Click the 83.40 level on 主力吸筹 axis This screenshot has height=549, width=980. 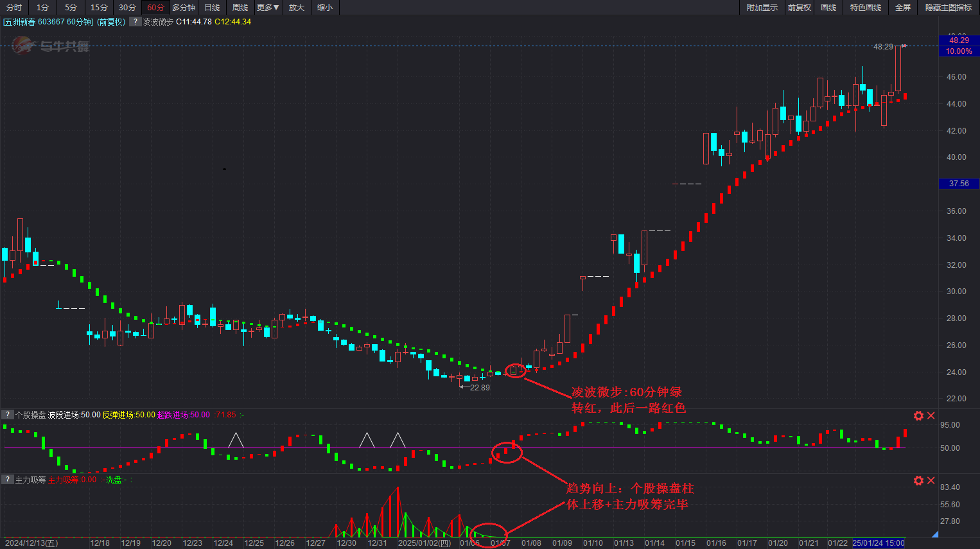coord(950,487)
